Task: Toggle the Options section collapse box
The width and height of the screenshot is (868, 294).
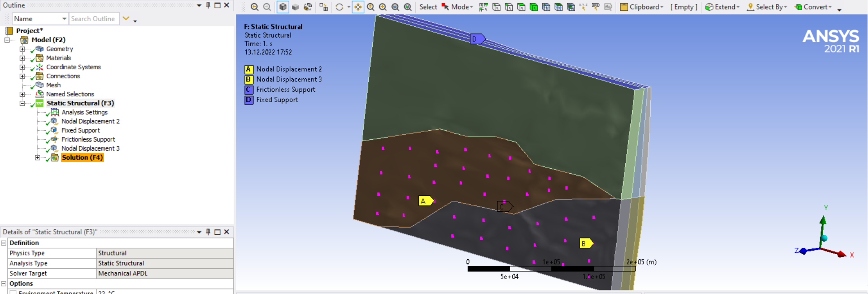Action: 4,284
